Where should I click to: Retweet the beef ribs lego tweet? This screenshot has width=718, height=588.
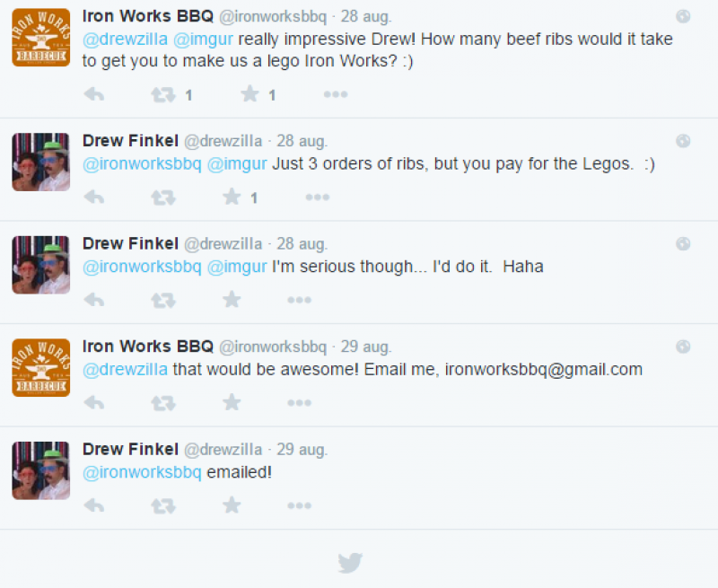[163, 94]
